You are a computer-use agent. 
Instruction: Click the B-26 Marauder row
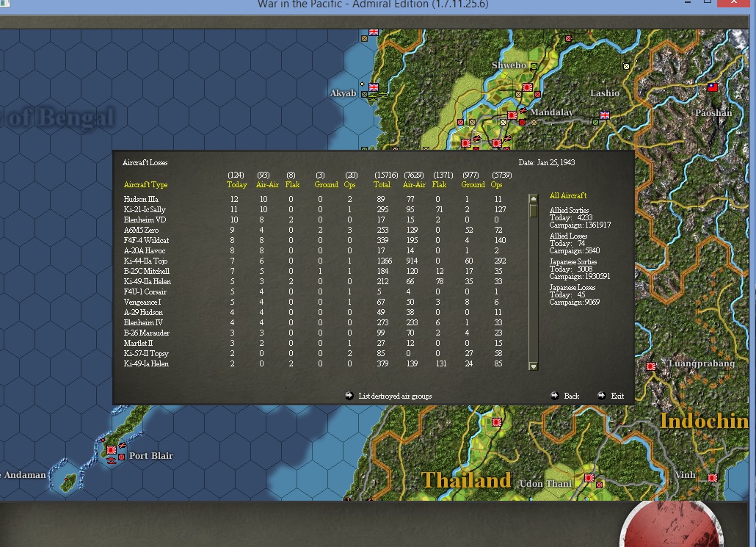pyautogui.click(x=313, y=333)
